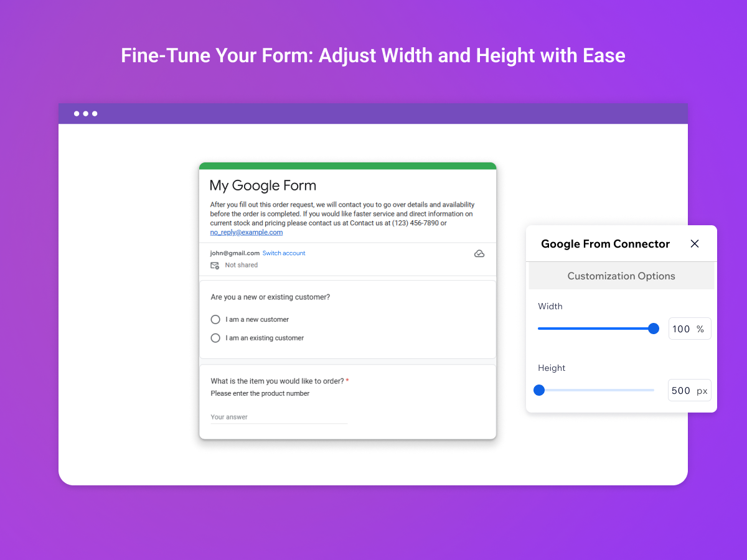Click the Height slider track
747x560 pixels.
pyautogui.click(x=596, y=390)
